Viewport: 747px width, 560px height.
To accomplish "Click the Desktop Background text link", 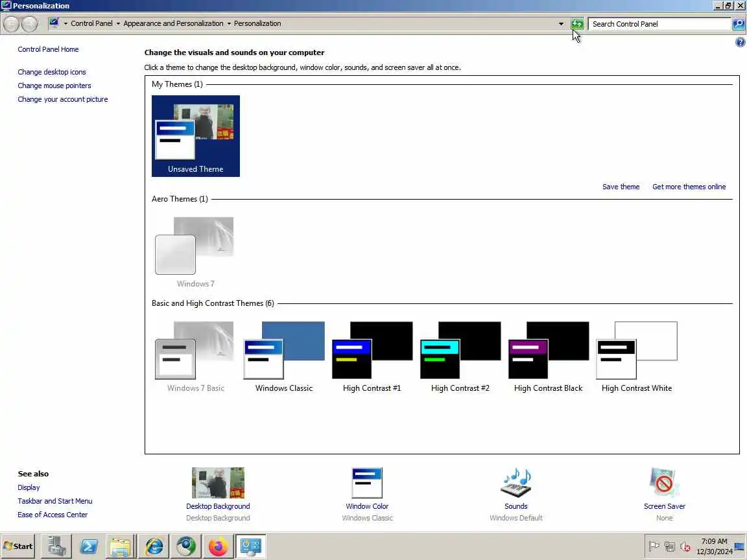I will click(218, 506).
